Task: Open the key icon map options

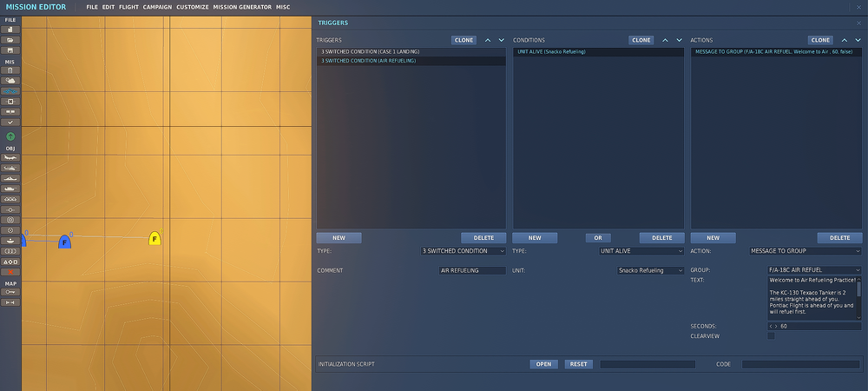Action: 10,292
